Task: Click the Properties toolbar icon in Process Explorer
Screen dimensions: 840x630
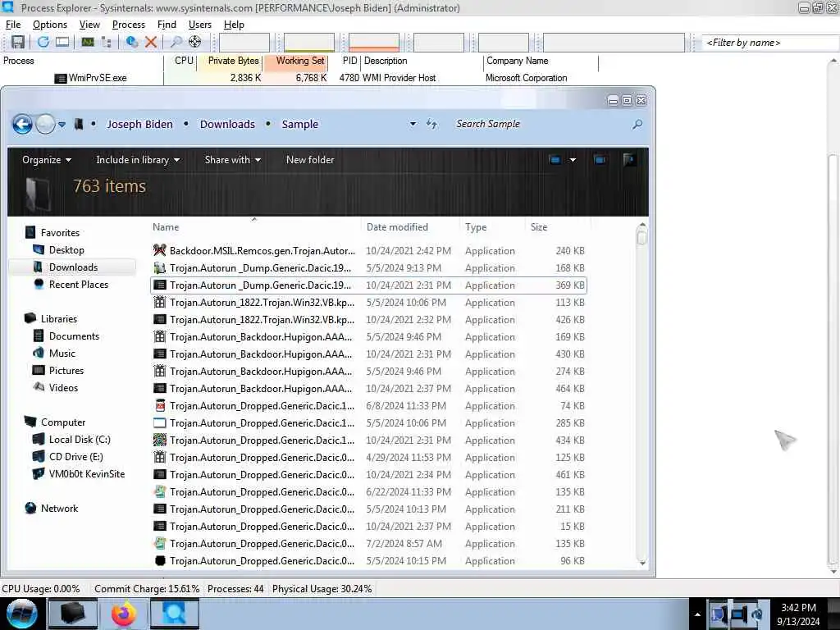Action: coord(132,42)
